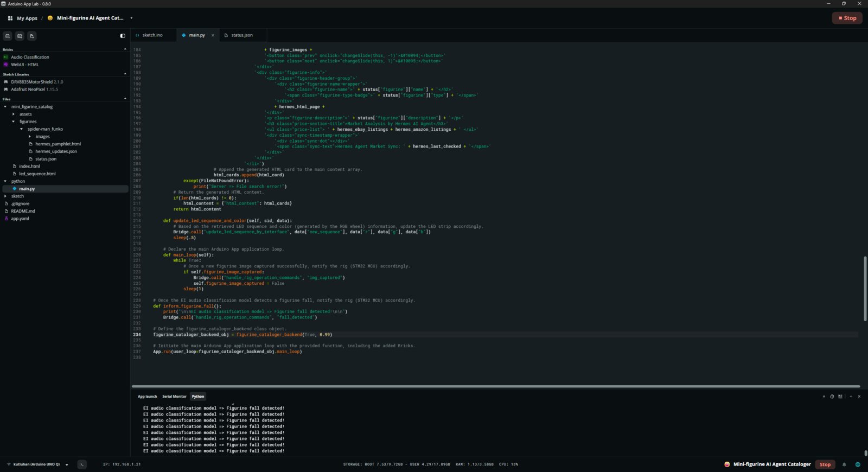Open the WebUI - HTML brick

[25, 65]
